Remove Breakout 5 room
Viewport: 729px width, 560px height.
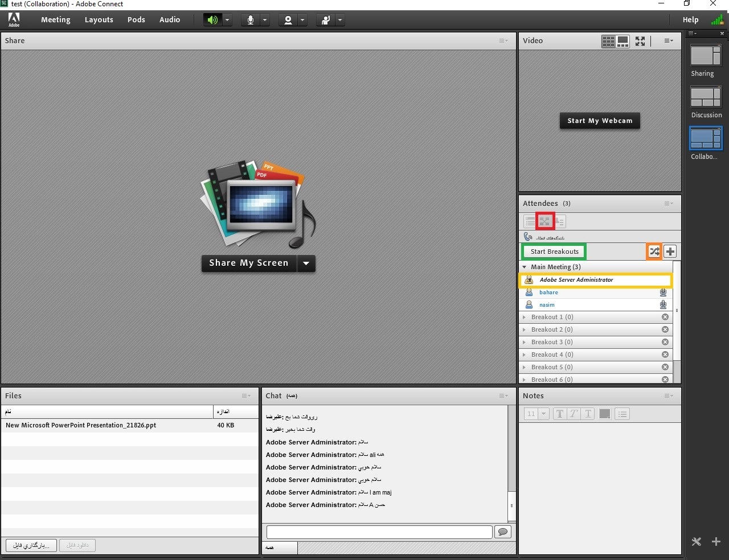pyautogui.click(x=665, y=367)
